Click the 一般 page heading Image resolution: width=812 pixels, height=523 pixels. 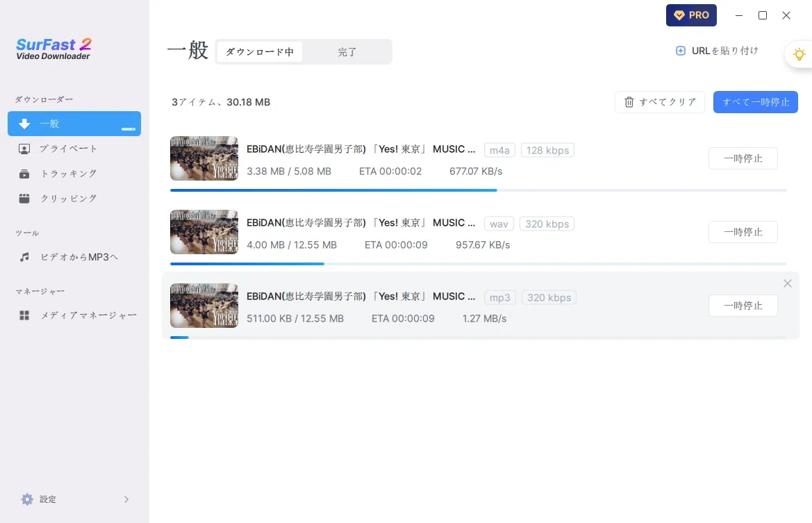[188, 51]
